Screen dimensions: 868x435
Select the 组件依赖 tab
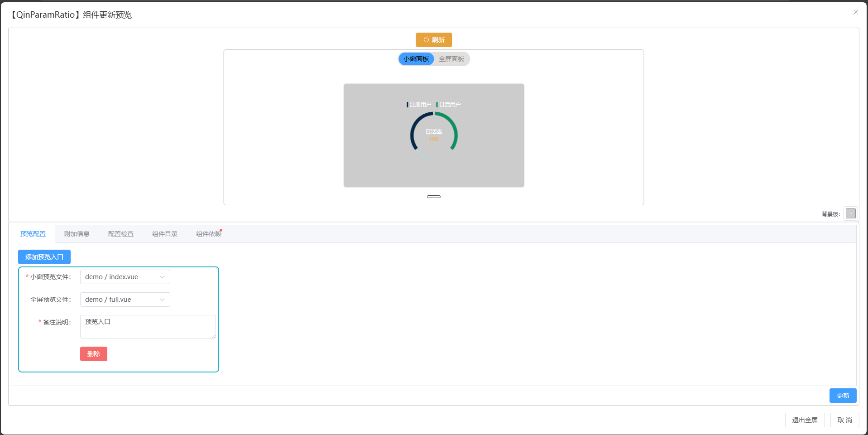coord(209,234)
